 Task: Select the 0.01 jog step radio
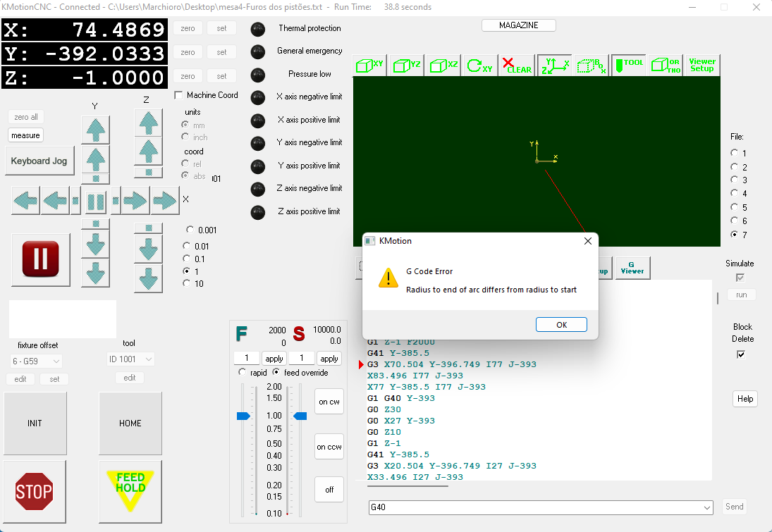tap(187, 246)
